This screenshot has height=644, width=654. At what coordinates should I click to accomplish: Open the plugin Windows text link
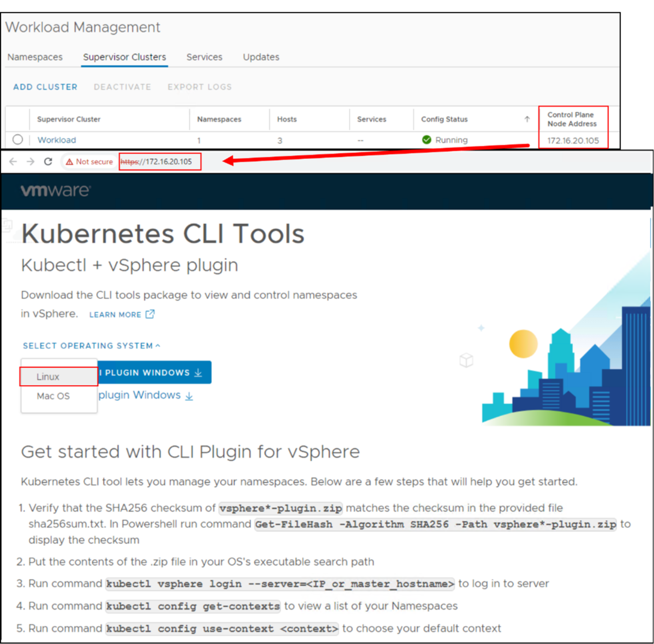139,395
